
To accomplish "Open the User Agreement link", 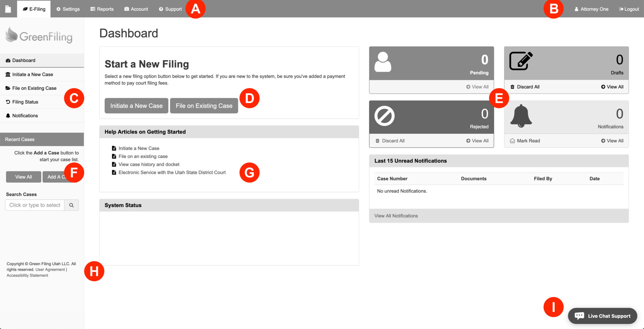I will click(50, 269).
